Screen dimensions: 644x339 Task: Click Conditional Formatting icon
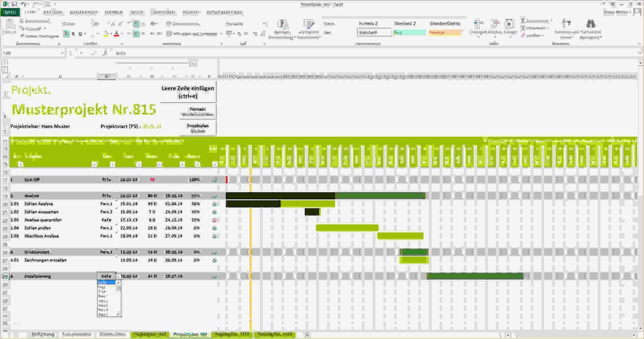(x=282, y=24)
